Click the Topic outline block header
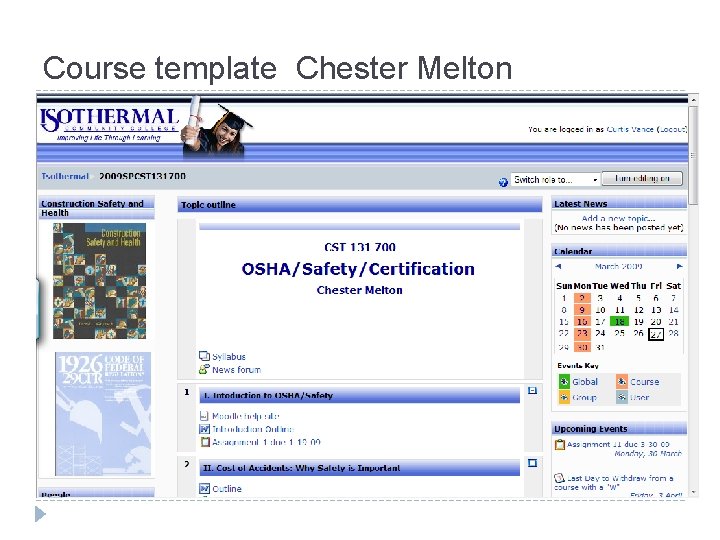This screenshot has height=540, width=720. [360, 205]
